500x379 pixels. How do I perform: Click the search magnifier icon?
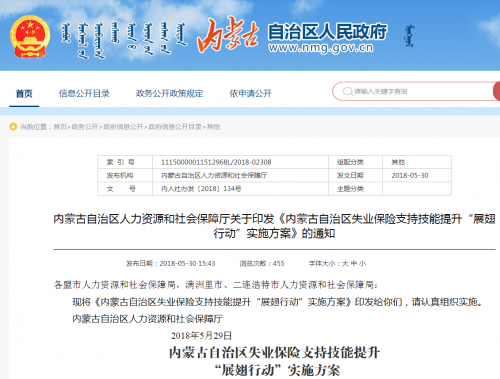pyautogui.click(x=347, y=91)
